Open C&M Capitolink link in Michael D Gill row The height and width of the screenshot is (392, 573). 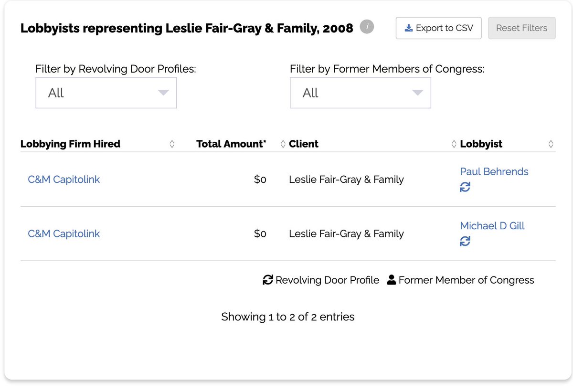[x=64, y=234]
